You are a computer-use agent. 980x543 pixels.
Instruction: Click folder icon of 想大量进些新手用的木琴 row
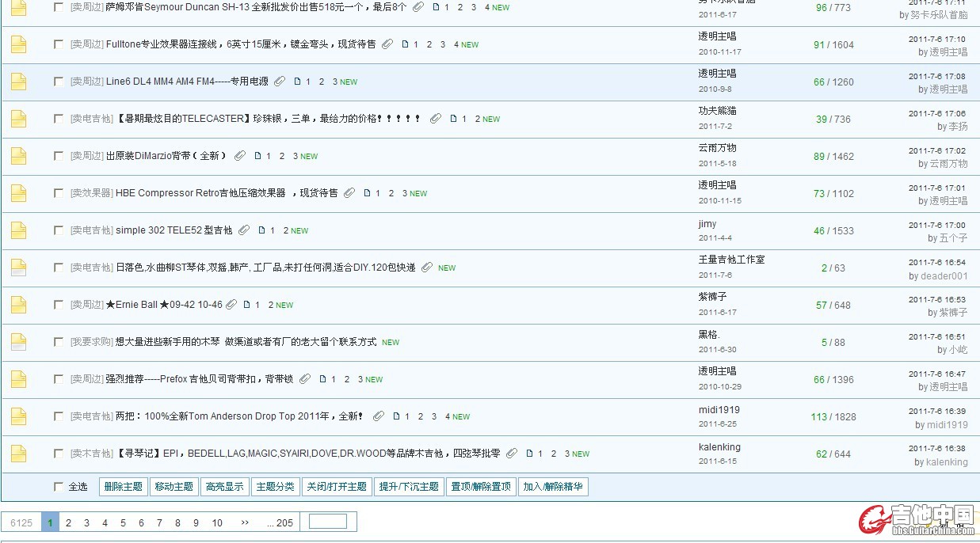pyautogui.click(x=18, y=342)
